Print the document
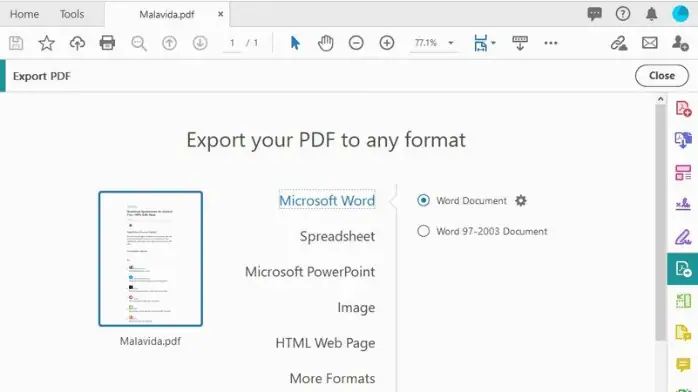The height and width of the screenshot is (392, 698). pyautogui.click(x=107, y=43)
